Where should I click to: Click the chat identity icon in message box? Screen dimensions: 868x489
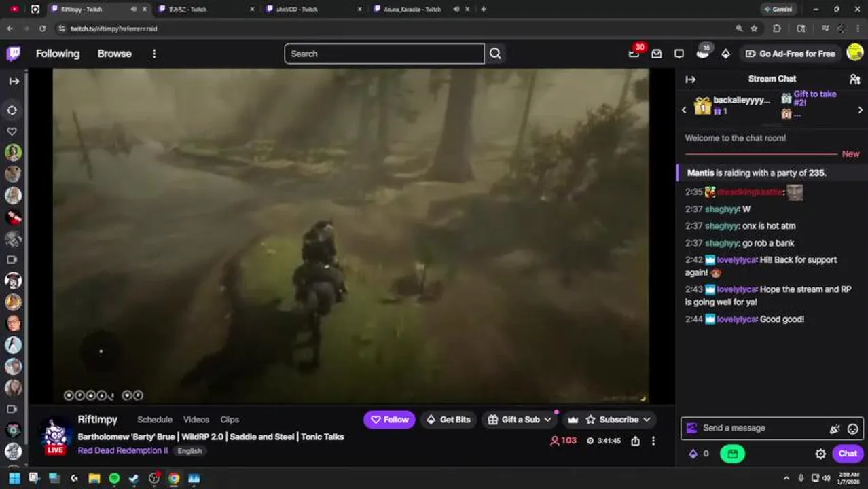(x=692, y=428)
